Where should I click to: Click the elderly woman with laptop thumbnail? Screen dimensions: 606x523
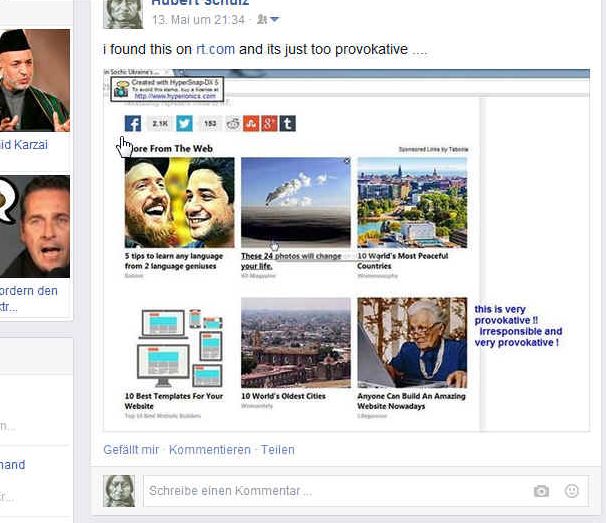pyautogui.click(x=412, y=342)
